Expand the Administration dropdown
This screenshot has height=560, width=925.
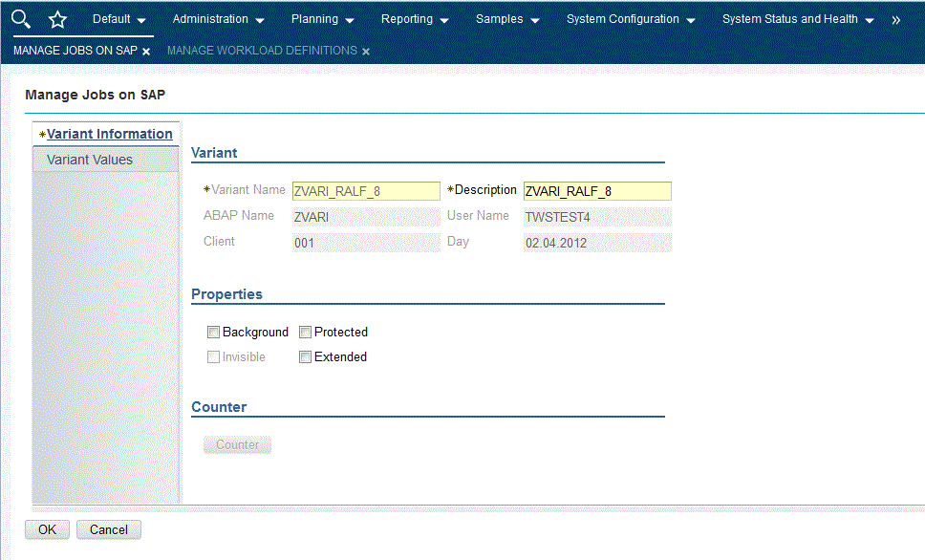click(x=218, y=18)
